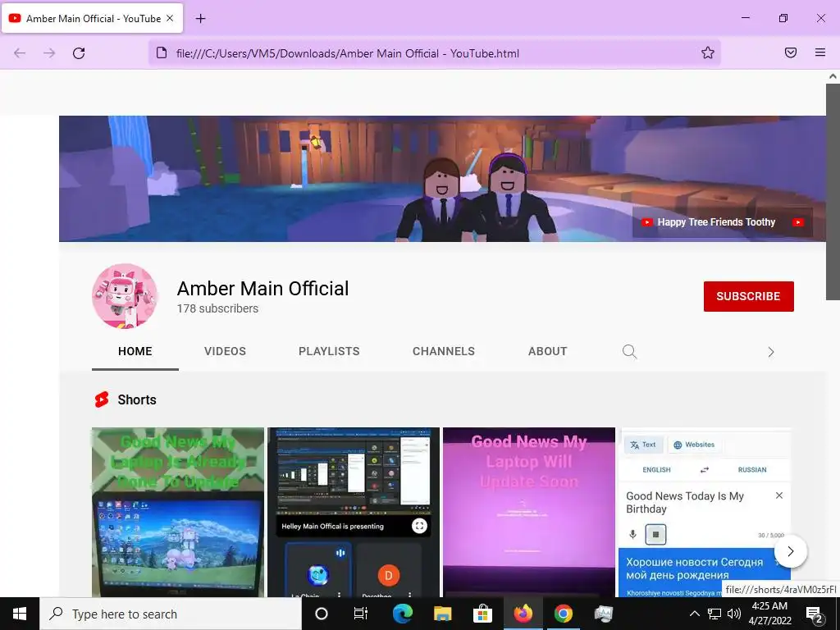Open the Laptop Already Done To Update short
This screenshot has height=630, width=840.
[x=178, y=512]
